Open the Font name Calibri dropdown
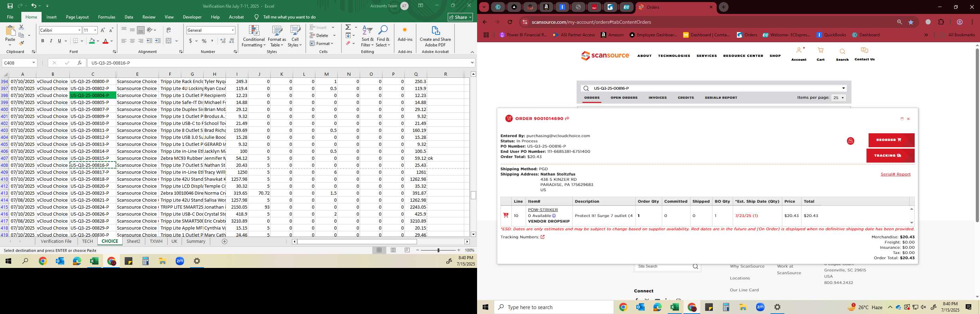The height and width of the screenshot is (314, 980). pos(80,30)
